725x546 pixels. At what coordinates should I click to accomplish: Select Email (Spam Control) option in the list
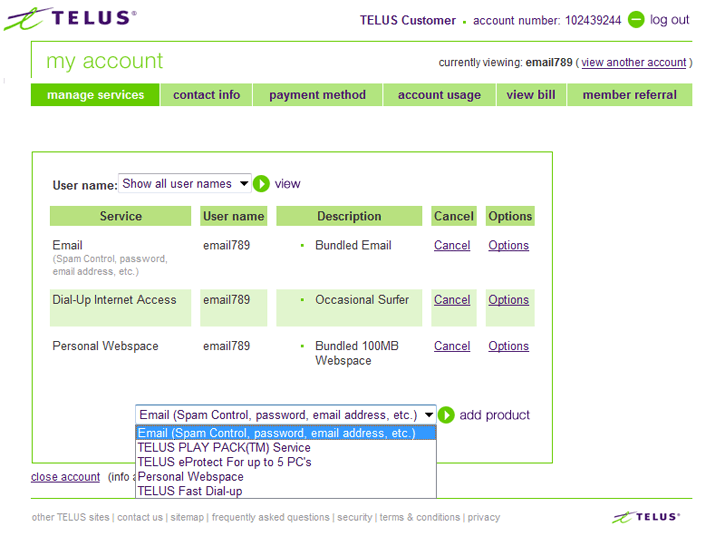286,433
